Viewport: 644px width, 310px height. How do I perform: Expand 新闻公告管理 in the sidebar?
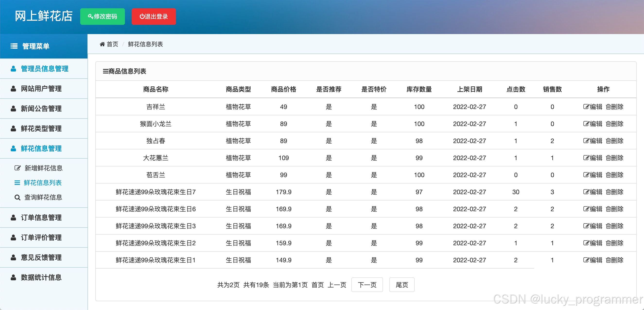coord(41,109)
